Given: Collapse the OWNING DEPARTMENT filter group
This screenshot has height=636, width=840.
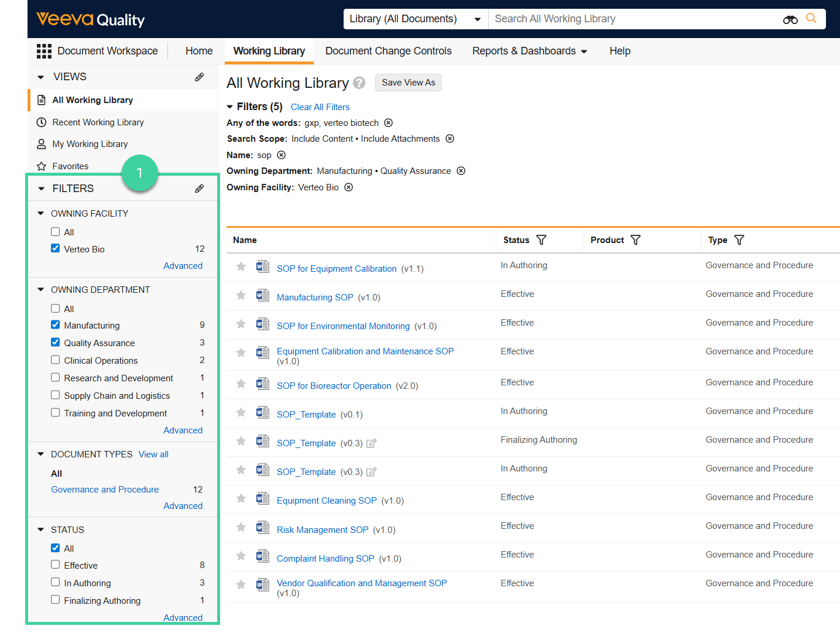Looking at the screenshot, I should [41, 290].
